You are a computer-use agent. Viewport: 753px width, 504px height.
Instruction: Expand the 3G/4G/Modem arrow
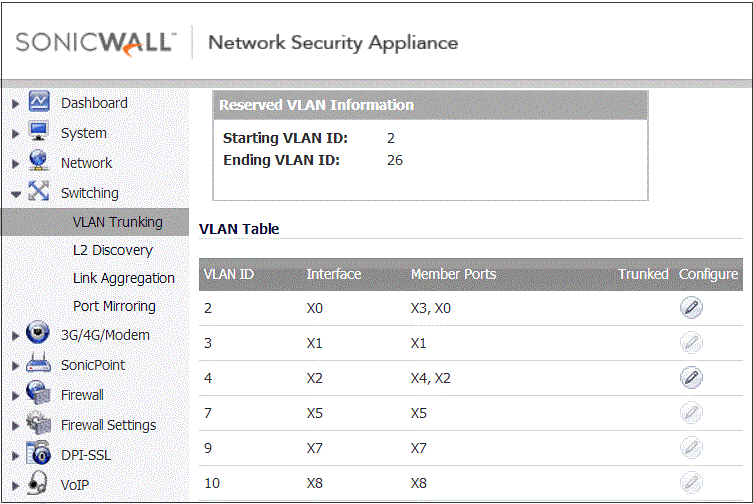click(x=15, y=336)
